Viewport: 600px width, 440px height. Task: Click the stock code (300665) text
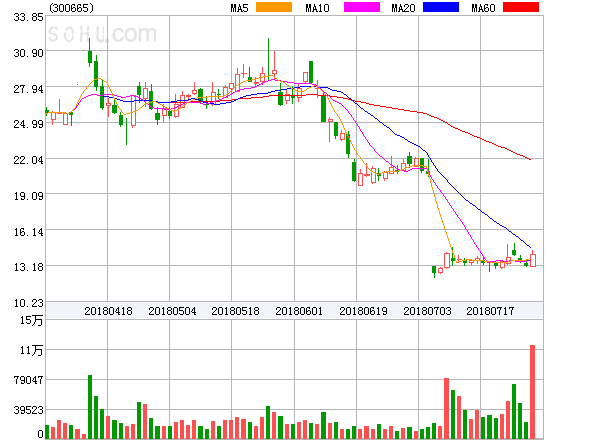pyautogui.click(x=72, y=8)
